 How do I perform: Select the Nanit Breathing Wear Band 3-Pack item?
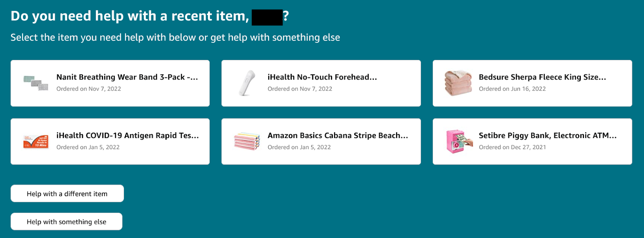110,83
